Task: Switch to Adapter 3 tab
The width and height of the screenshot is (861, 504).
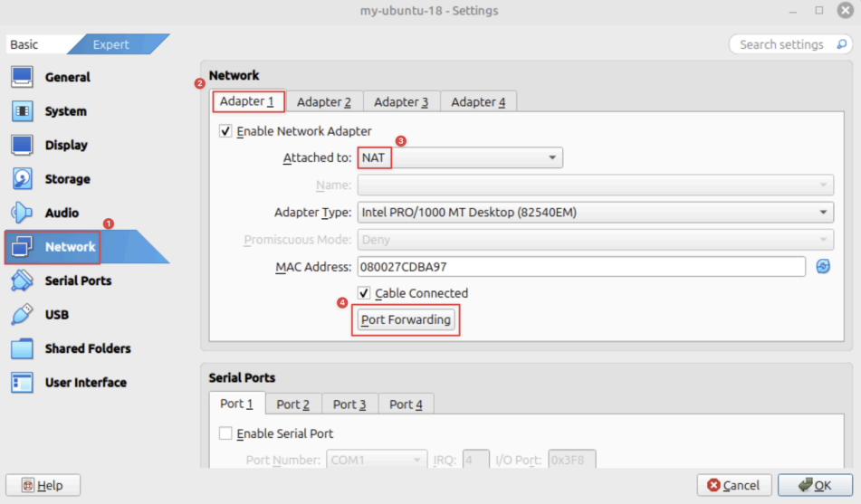Action: click(x=401, y=102)
